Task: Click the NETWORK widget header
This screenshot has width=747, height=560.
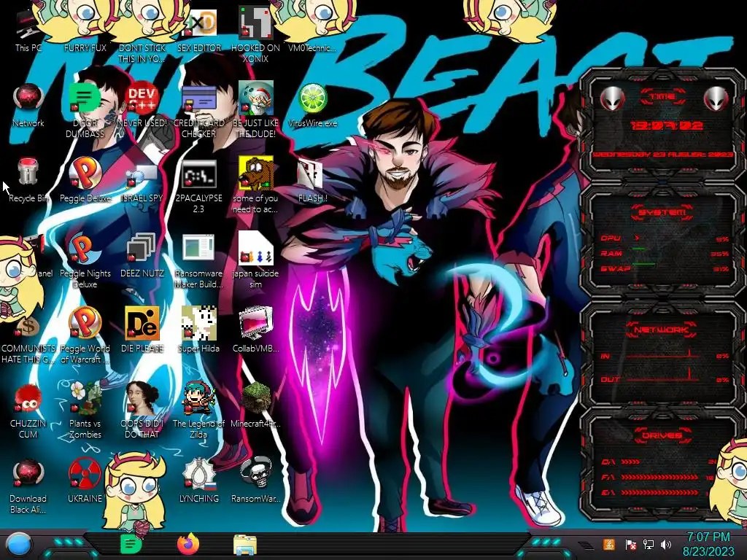Action: (x=662, y=329)
